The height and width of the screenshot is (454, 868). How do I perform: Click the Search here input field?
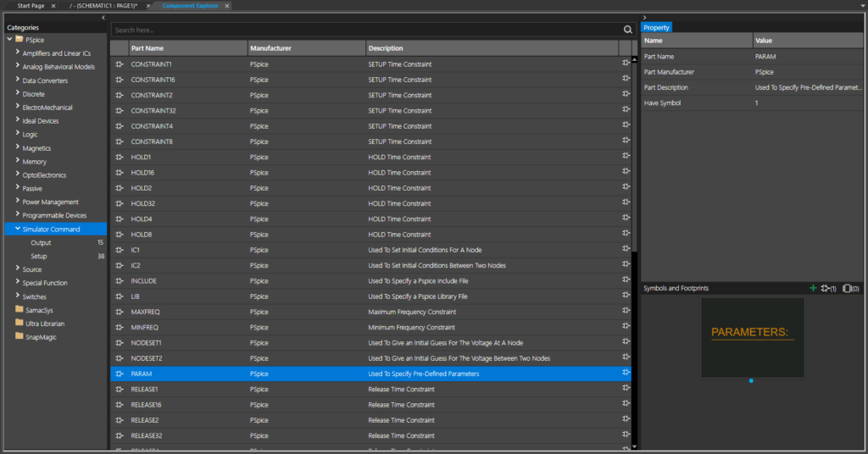tap(365, 30)
